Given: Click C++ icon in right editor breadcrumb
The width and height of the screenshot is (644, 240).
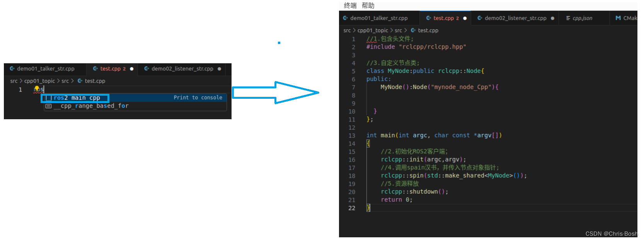Looking at the screenshot, I should click(x=413, y=30).
